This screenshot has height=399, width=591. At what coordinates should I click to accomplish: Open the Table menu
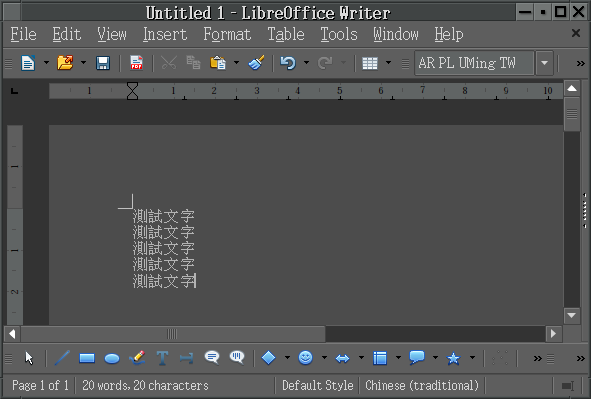pos(286,34)
